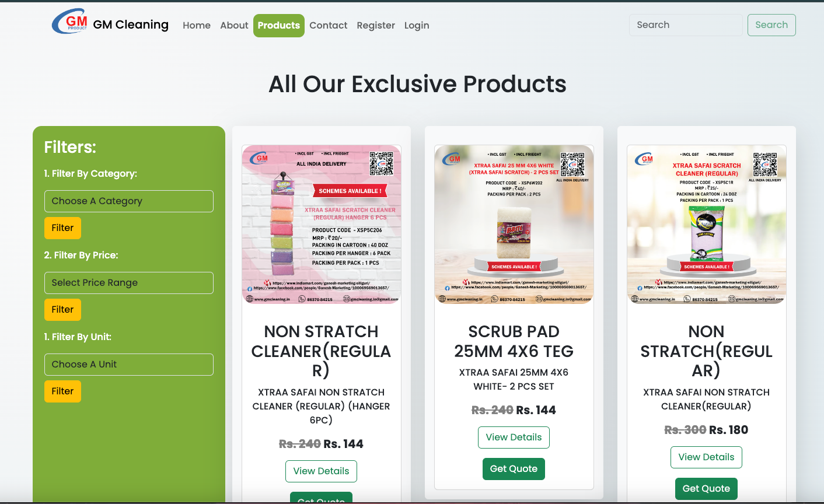View Details for Scrub Pad 25MM

click(514, 437)
